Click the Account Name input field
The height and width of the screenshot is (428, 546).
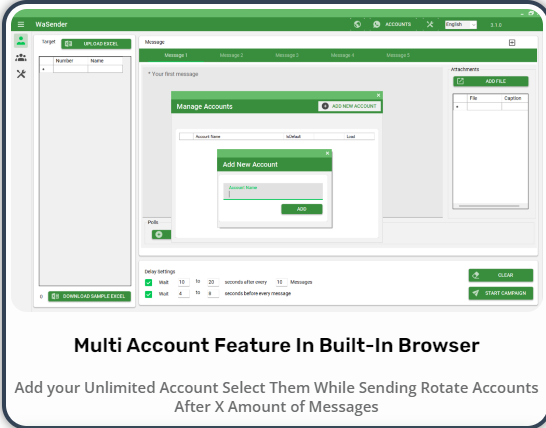point(273,192)
